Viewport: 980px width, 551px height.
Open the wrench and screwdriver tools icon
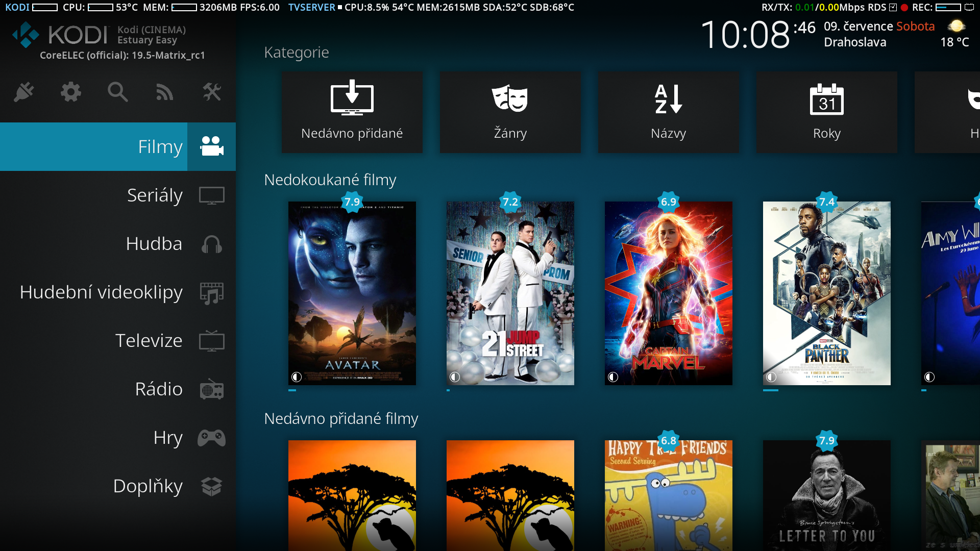click(x=212, y=92)
